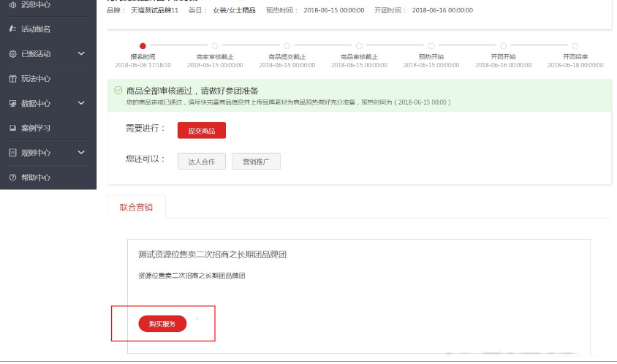Click the 商品提交截止 timeline dot

click(287, 46)
